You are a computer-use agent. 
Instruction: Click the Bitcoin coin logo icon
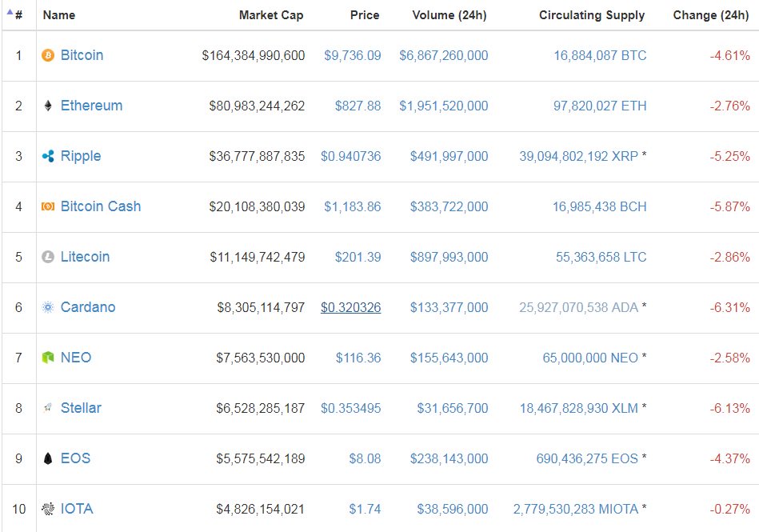(x=48, y=55)
